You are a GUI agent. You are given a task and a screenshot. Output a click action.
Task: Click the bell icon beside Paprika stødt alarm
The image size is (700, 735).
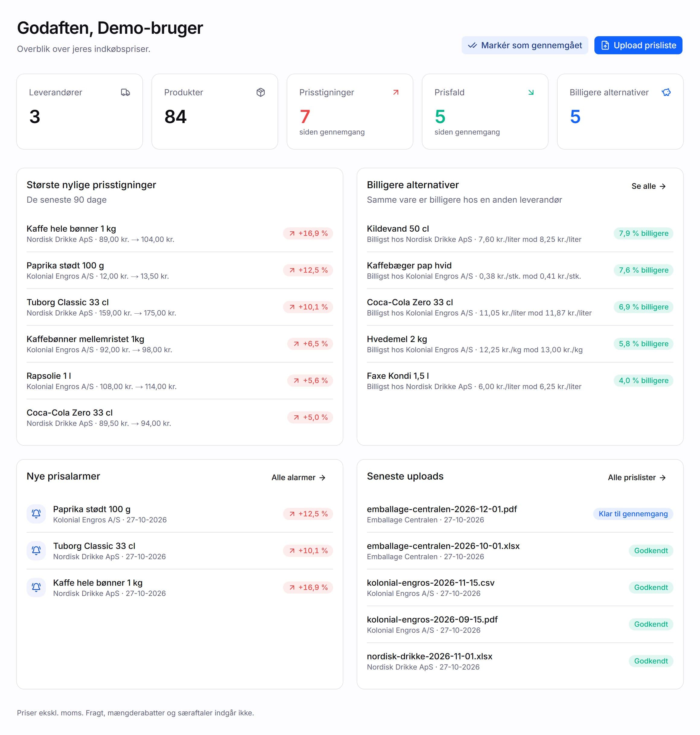coord(36,514)
